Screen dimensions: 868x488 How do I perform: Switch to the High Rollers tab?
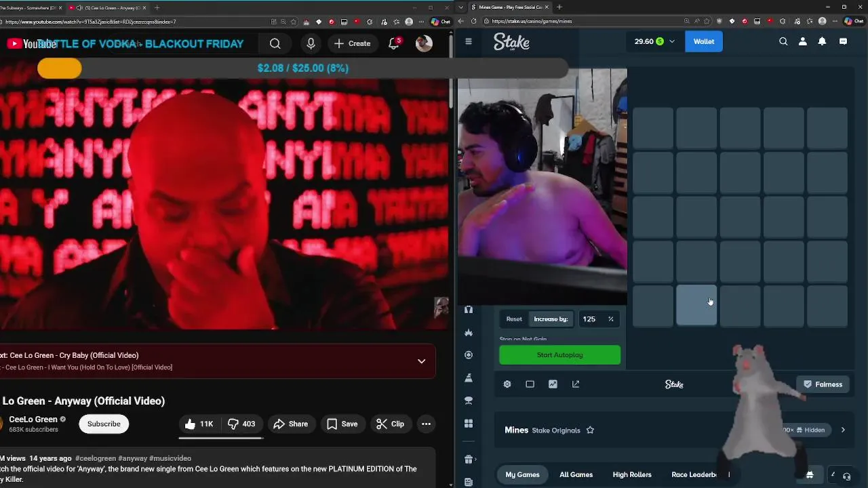pyautogui.click(x=632, y=474)
